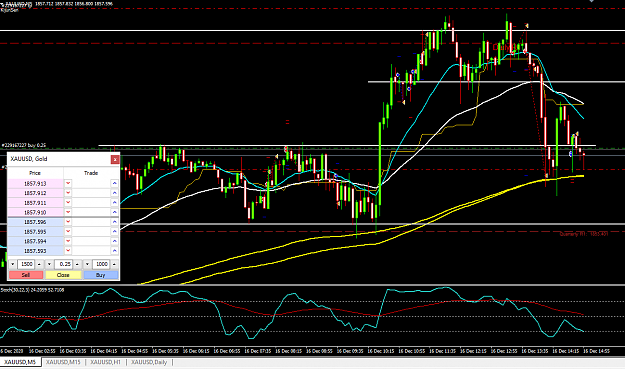The width and height of the screenshot is (625, 369).
Task: Decrease the 0.25 lot size with its down arrow
Action: pos(49,264)
